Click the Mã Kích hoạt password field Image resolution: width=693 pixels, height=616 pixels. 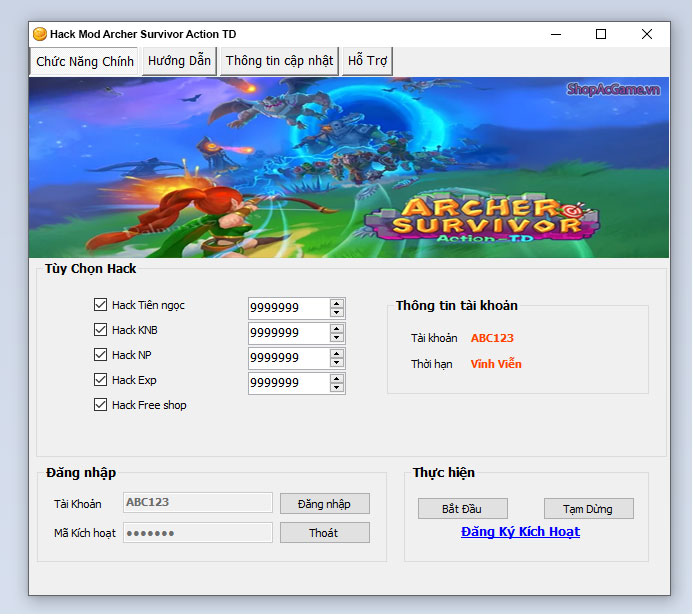198,532
